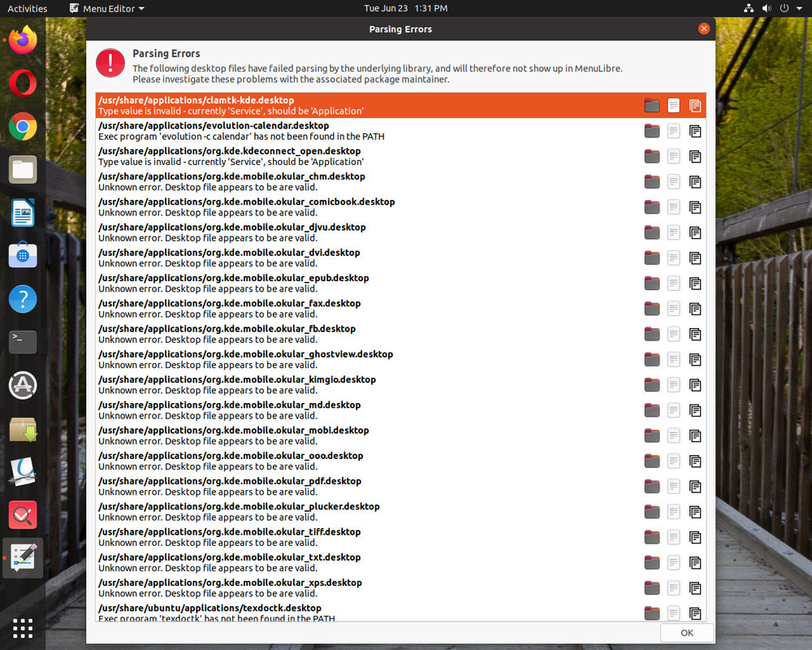Screen dimensions: 812x650
Task: Open Activities overview
Action: click(x=28, y=8)
